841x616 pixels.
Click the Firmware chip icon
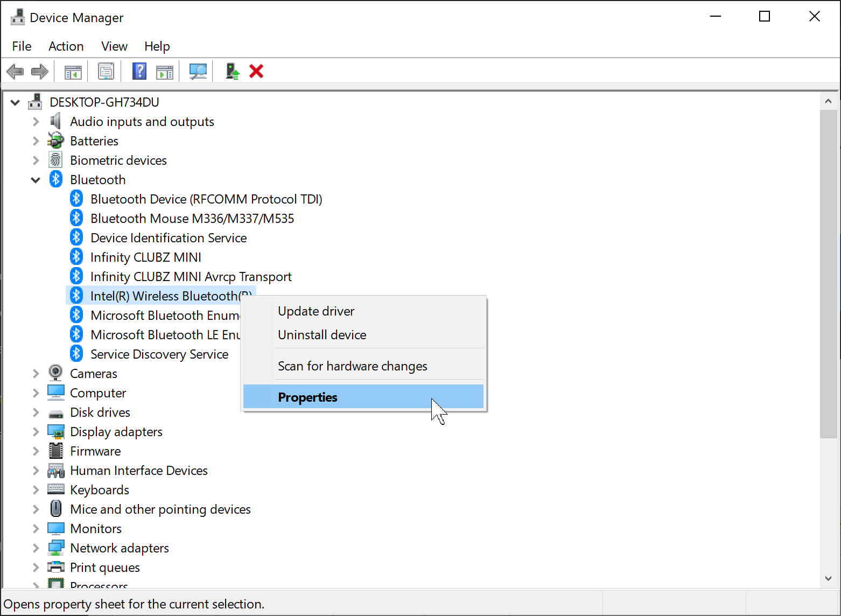pyautogui.click(x=56, y=451)
